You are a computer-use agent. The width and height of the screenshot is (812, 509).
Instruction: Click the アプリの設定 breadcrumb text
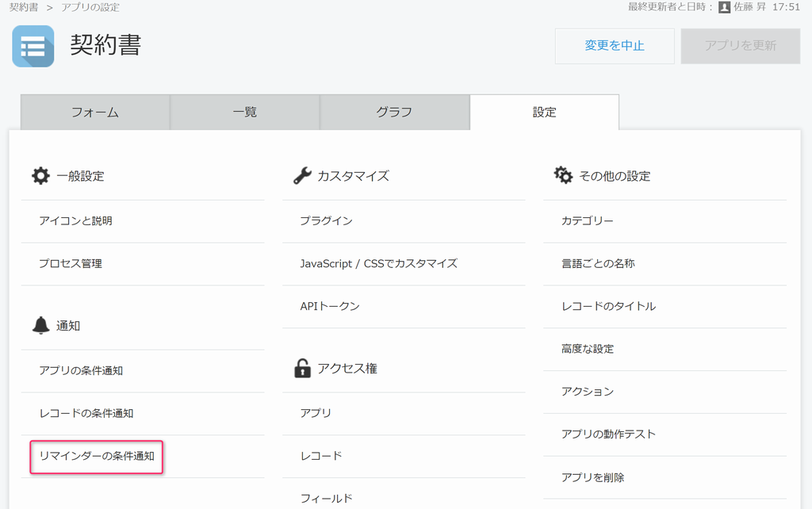(90, 7)
